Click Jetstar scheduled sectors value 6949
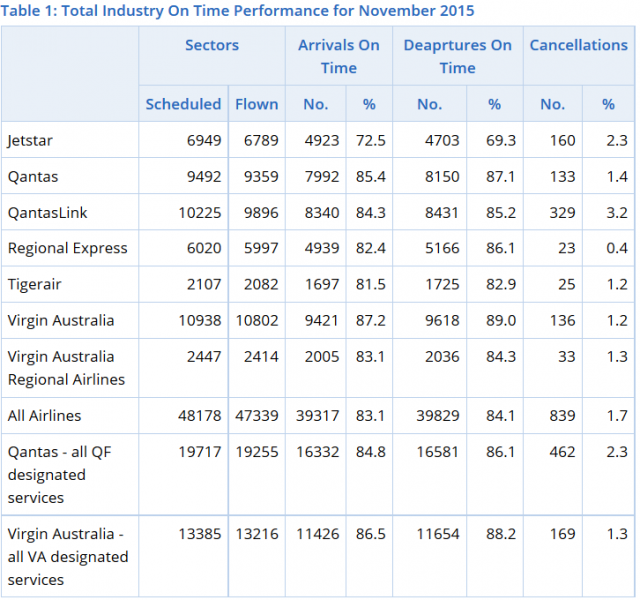 204,141
